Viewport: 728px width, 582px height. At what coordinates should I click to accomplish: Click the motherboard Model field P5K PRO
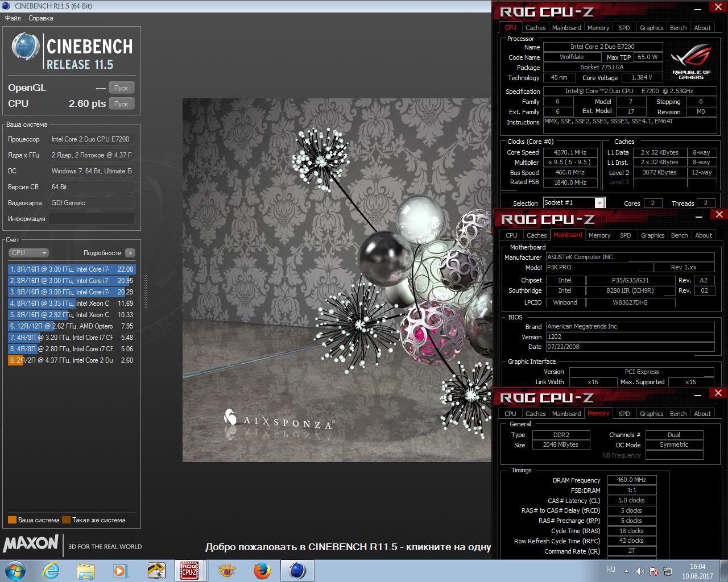click(599, 267)
